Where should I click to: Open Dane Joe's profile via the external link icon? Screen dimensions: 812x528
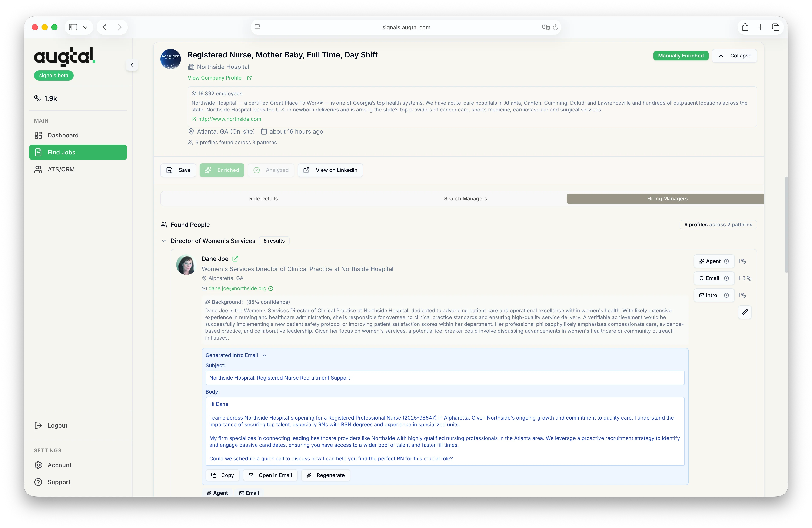pyautogui.click(x=235, y=258)
